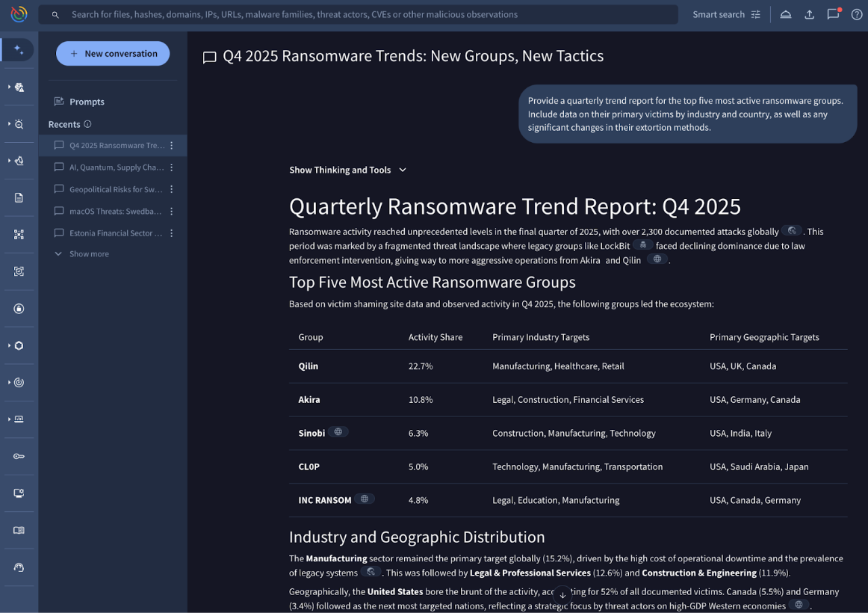Start a New conversation
This screenshot has height=613, width=868.
point(113,54)
